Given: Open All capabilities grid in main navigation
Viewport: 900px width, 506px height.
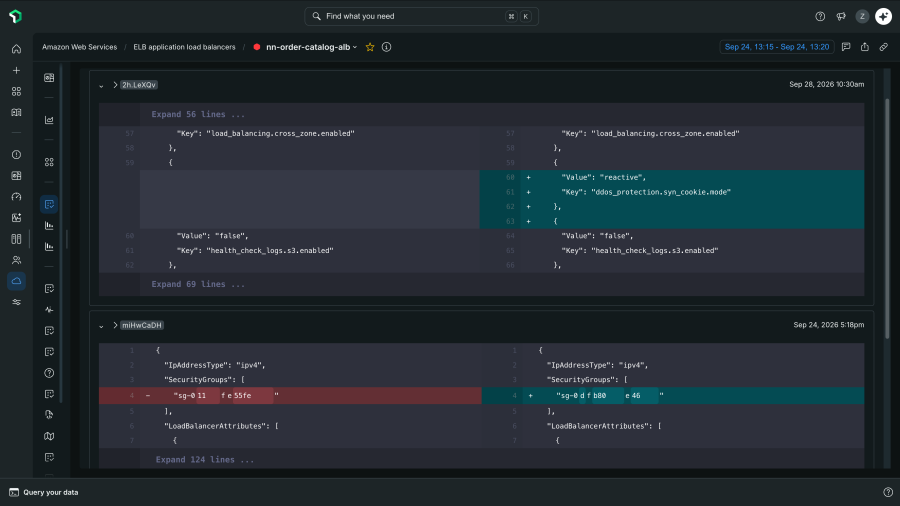Looking at the screenshot, I should 16,91.
